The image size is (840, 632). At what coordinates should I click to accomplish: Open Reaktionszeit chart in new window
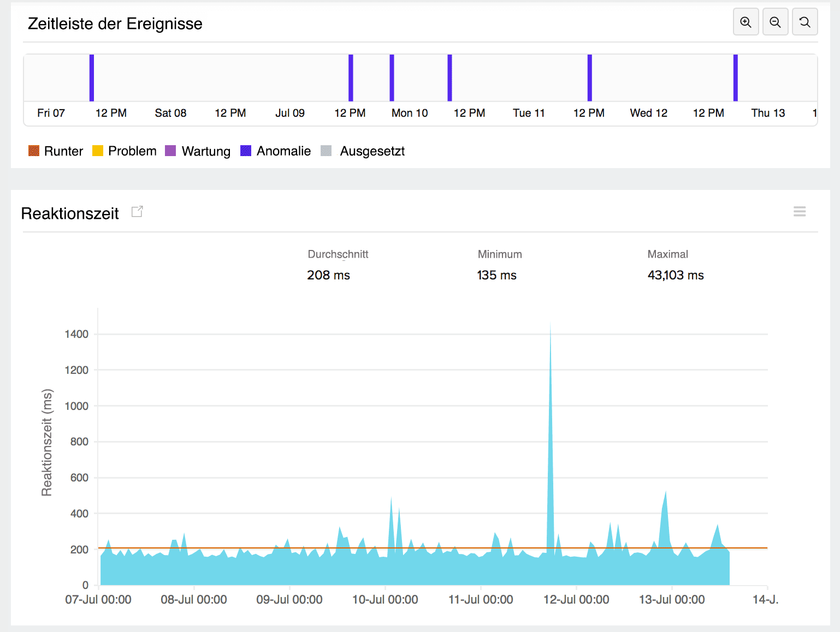[137, 212]
